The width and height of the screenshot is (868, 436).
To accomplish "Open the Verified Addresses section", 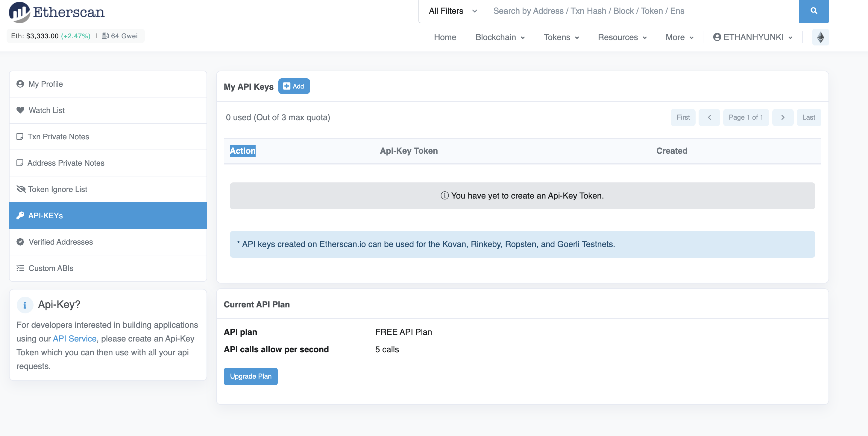I will pyautogui.click(x=61, y=242).
